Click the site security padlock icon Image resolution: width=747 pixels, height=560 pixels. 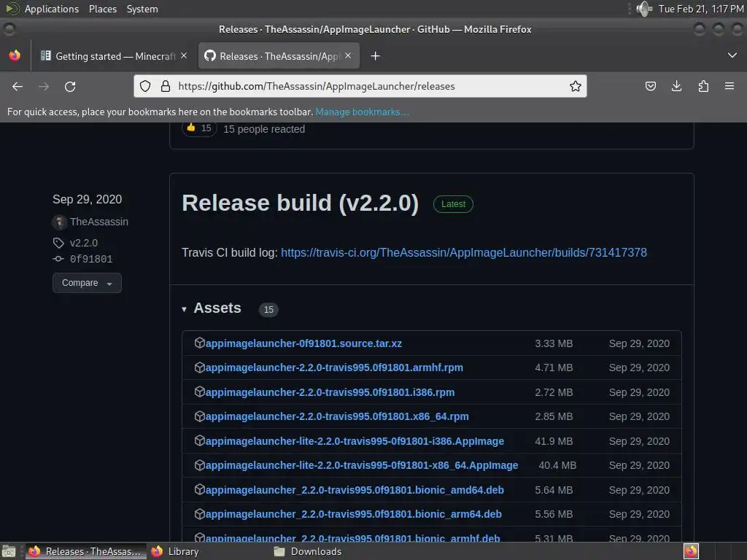[x=166, y=86]
